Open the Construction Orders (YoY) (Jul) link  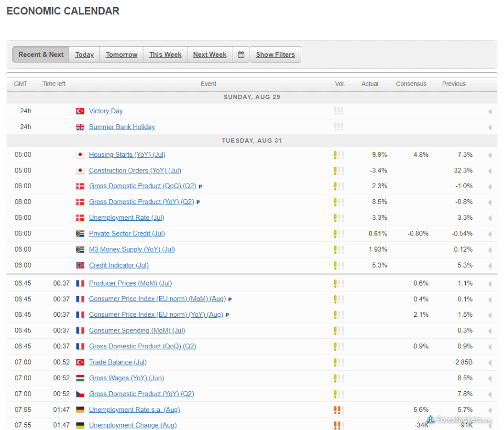pos(135,171)
